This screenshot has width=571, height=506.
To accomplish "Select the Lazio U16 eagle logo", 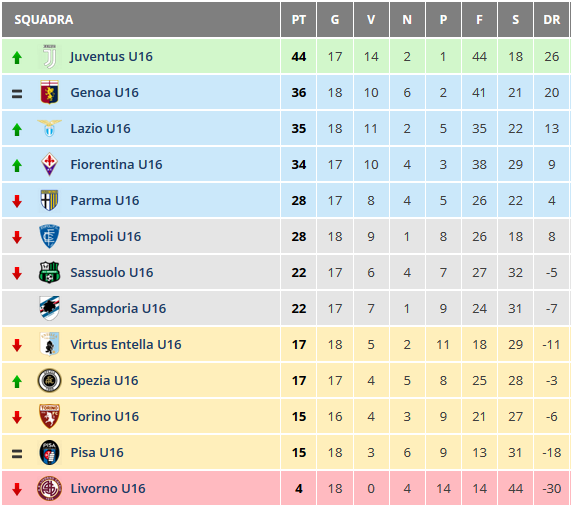I will [50, 128].
